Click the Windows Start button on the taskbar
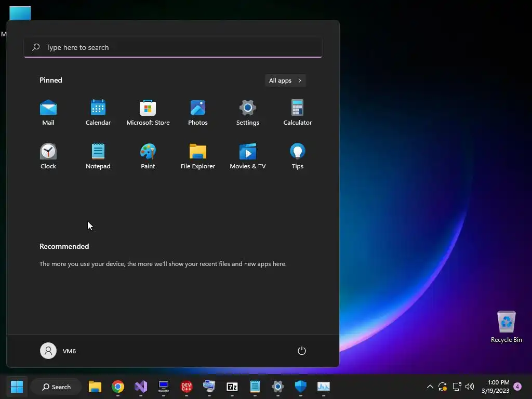The height and width of the screenshot is (399, 532). point(17,387)
